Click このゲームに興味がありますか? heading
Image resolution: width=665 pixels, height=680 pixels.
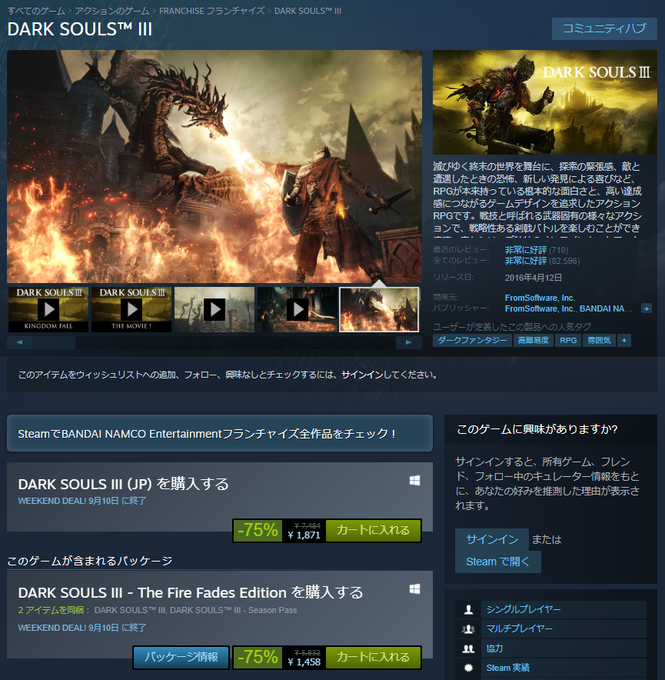537,429
